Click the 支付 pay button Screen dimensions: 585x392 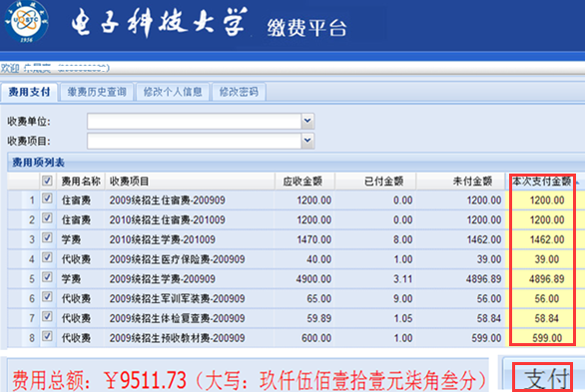543,378
